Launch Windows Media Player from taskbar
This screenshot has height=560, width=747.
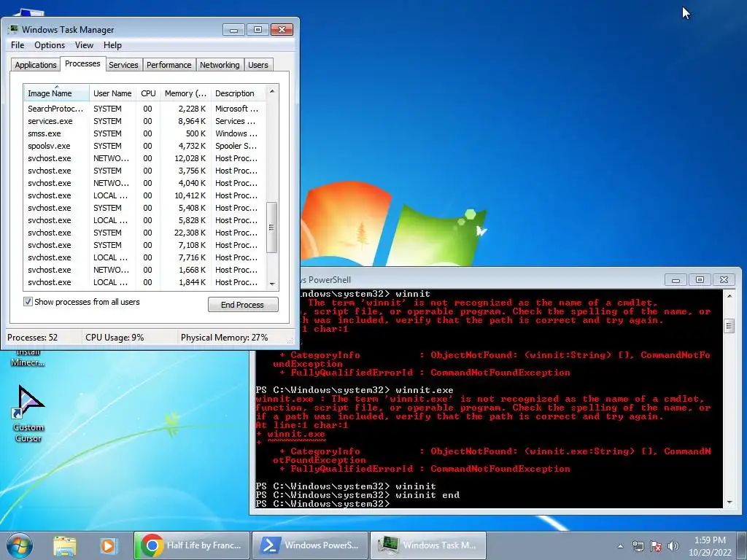108,545
